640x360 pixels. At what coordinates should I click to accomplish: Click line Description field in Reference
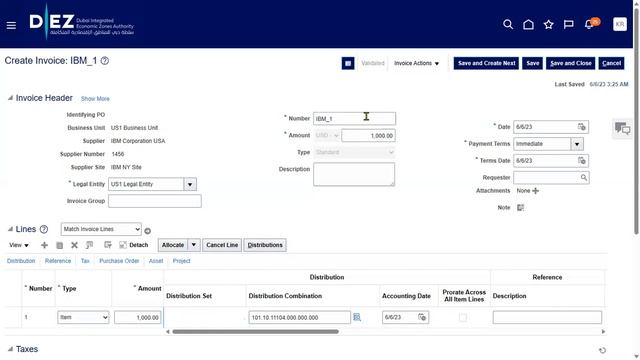547,317
